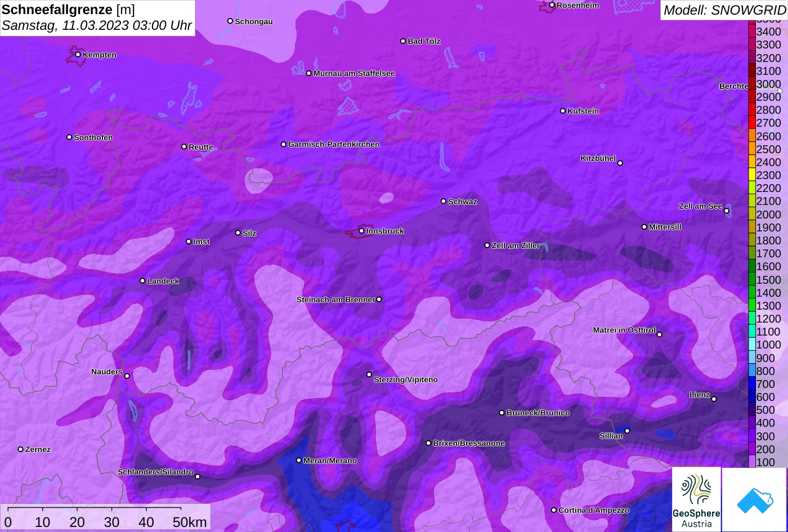Image resolution: width=788 pixels, height=532 pixels.
Task: Click the Brixen/Bressanone label
Action: 469,443
